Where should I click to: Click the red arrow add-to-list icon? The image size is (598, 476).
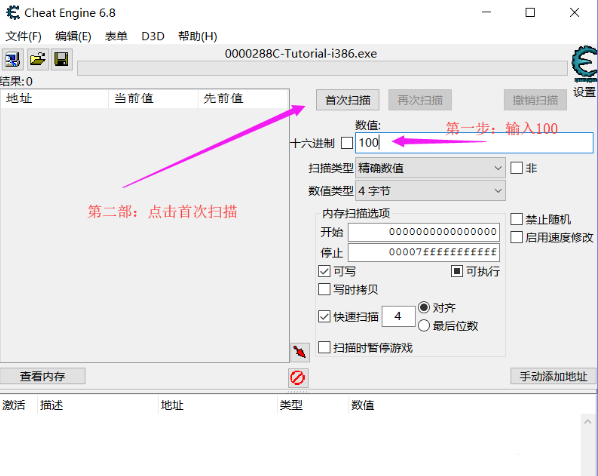(300, 352)
